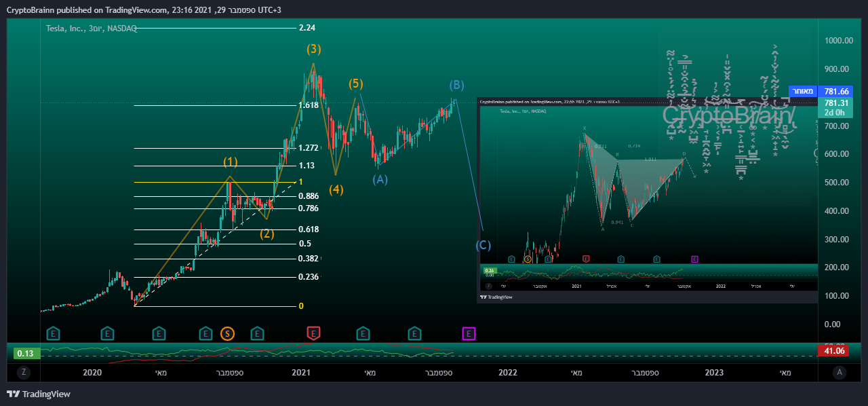
Task: Click the blue (C) wave label
Action: pyautogui.click(x=483, y=245)
